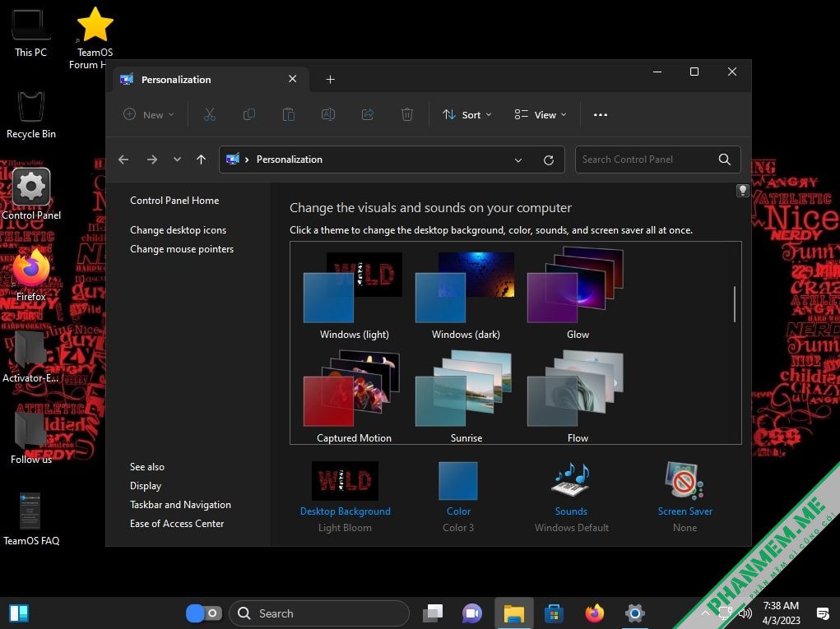Launch Firefox from the taskbar
This screenshot has height=629, width=840.
[595, 613]
